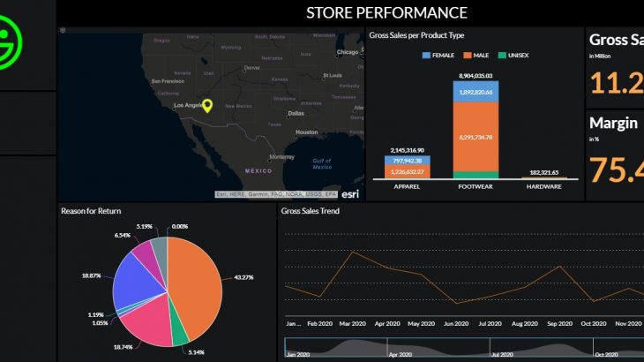This screenshot has width=644, height=362.
Task: Select the 43.27% orange pie slice
Action: click(x=196, y=278)
